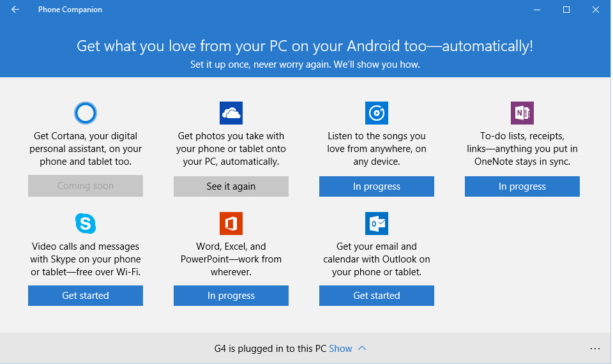Screen dimensions: 613x364
Task: Click 'G4 is plugged in to this PC' text
Action: point(270,349)
